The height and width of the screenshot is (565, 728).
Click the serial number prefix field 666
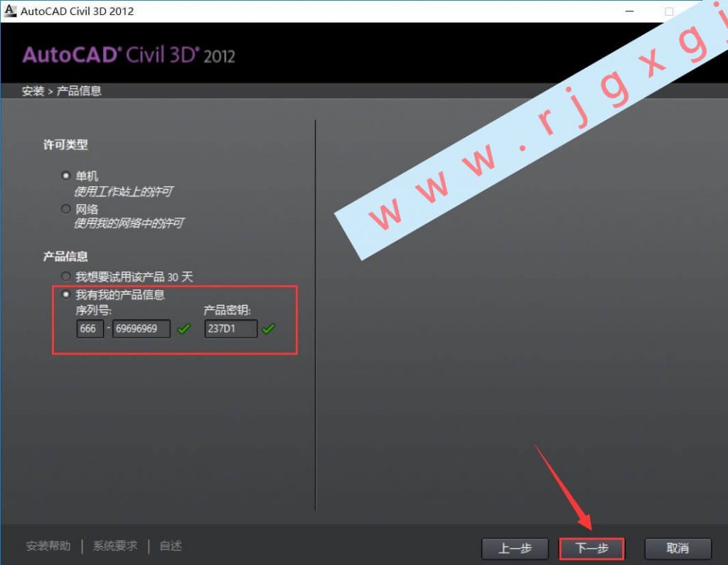90,328
